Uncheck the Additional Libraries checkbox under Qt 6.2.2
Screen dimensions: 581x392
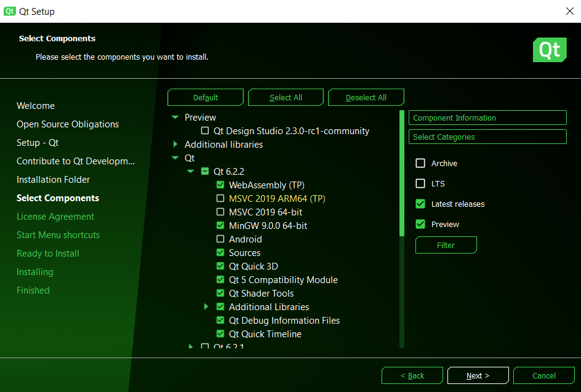coord(220,306)
